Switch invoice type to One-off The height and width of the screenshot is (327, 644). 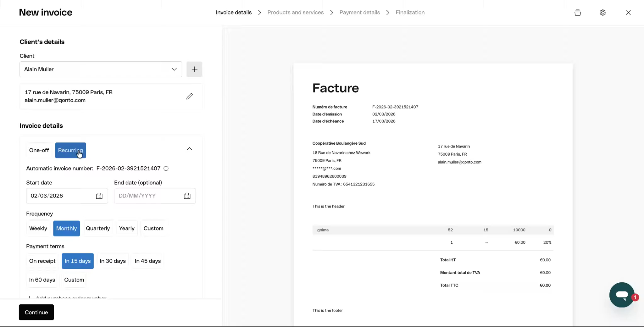coord(39,150)
